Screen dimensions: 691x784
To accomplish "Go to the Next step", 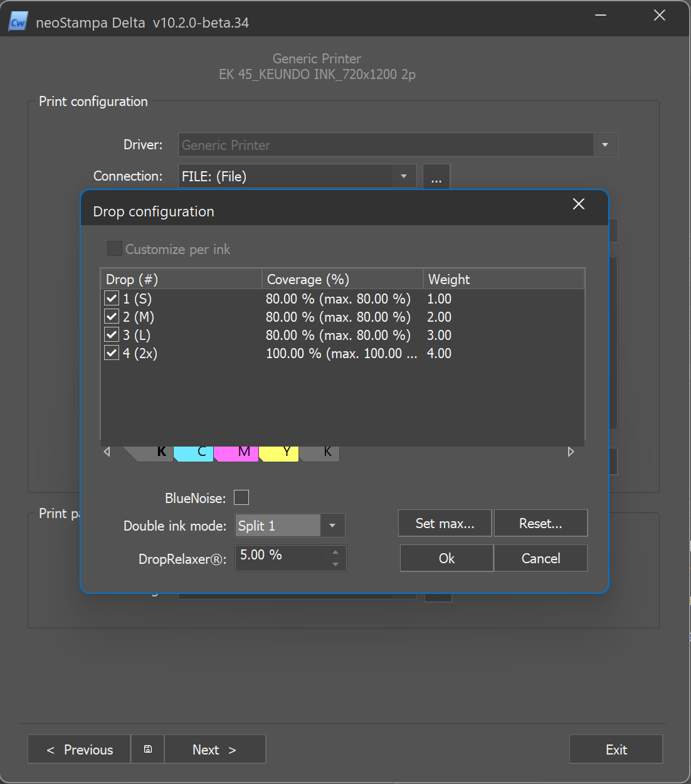I will (214, 749).
